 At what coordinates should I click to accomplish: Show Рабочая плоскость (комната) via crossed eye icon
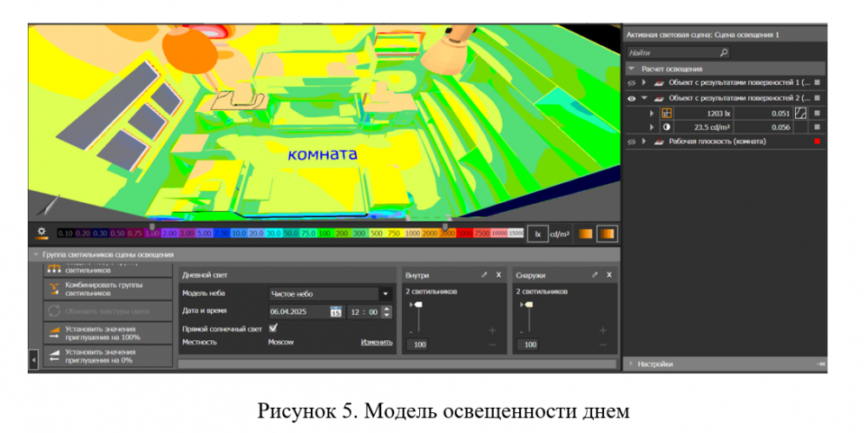tap(632, 141)
